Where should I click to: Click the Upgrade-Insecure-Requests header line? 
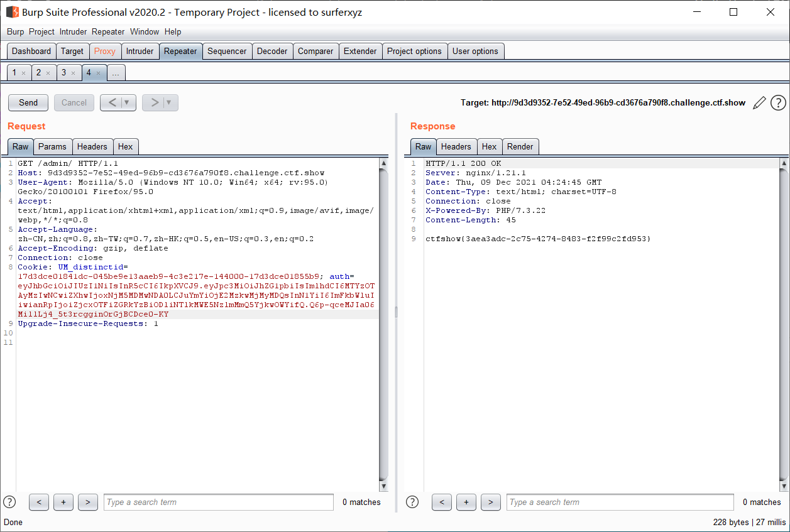coord(88,323)
